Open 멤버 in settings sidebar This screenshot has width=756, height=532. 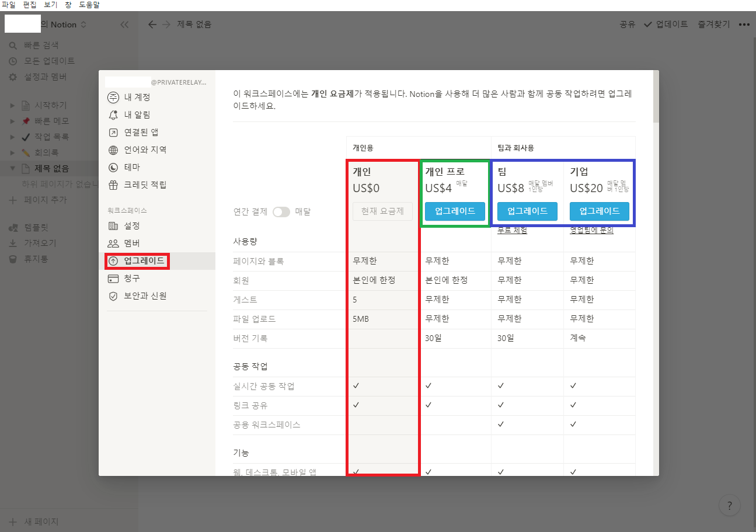157,243
